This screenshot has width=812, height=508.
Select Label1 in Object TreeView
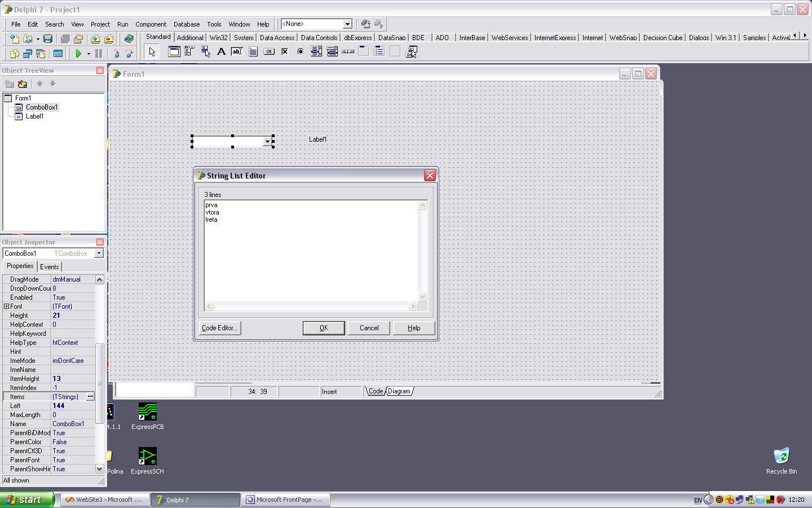[x=34, y=116]
